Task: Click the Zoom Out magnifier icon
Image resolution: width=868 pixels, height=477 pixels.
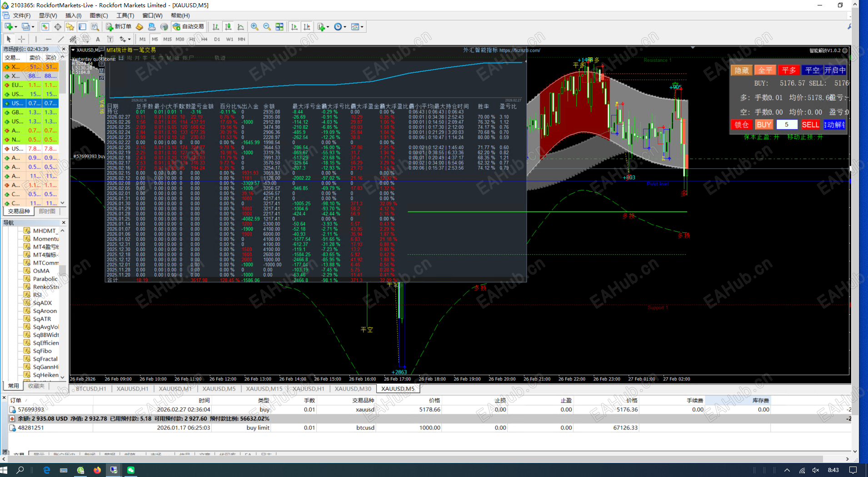Action: pyautogui.click(x=267, y=27)
